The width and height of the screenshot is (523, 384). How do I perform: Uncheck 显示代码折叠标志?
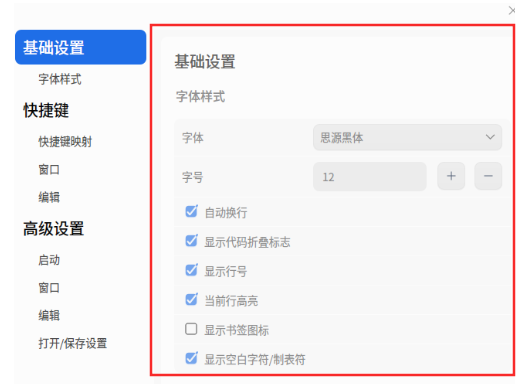[x=191, y=241]
